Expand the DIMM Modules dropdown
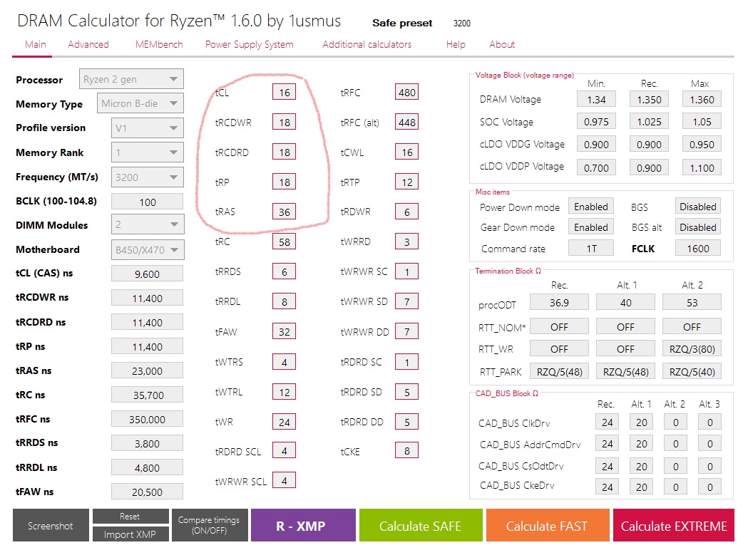 [148, 224]
